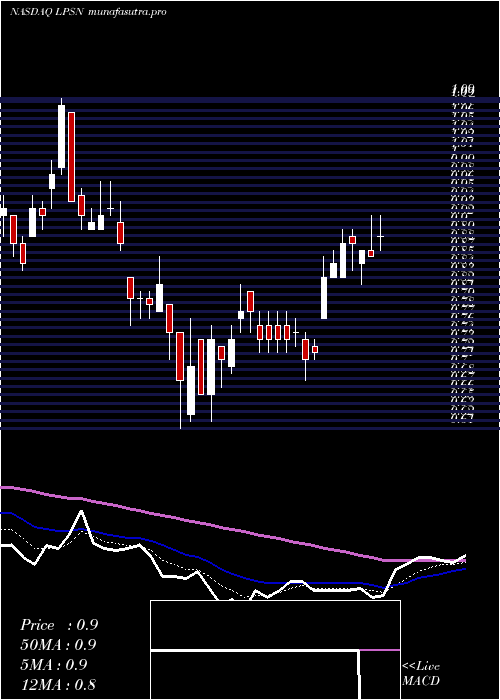Click the large red candlestick next to the peak
Viewport: 500px width, 700px height.
(x=71, y=157)
